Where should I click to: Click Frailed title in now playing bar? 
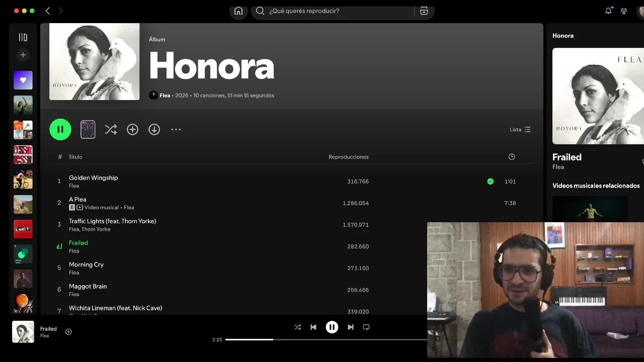tap(48, 329)
